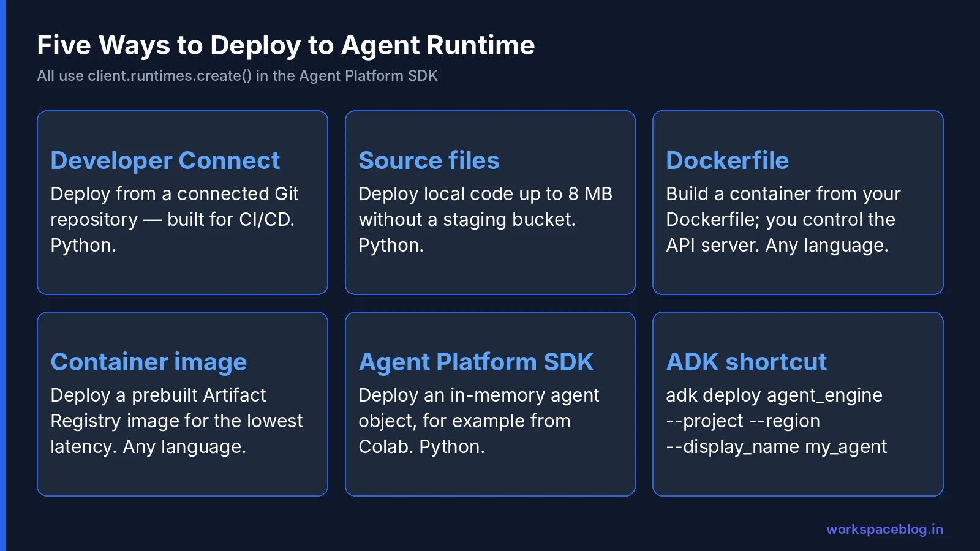The image size is (980, 551).
Task: Select the Developer Connect card heading
Action: [165, 160]
